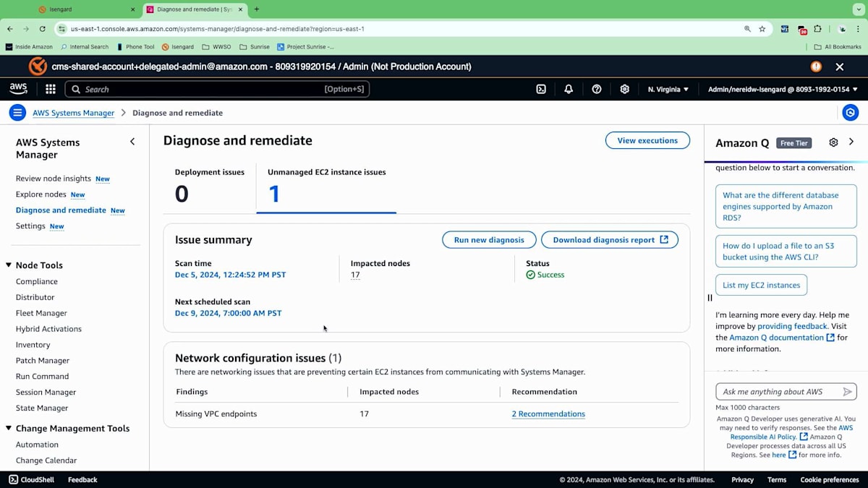
Task: Open Session Manager in the sidebar
Action: tap(46, 392)
